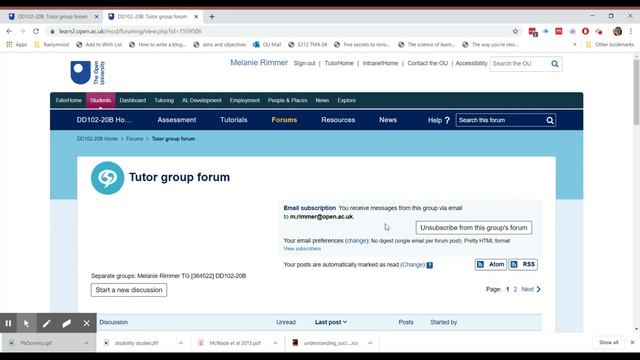The width and height of the screenshot is (640, 360).
Task: Click the DD102-20B Home breadcrumb link
Action: 97,139
